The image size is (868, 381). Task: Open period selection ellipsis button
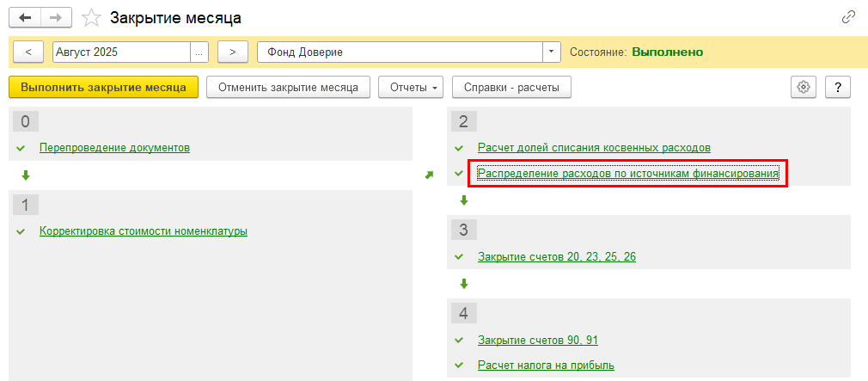pyautogui.click(x=199, y=52)
